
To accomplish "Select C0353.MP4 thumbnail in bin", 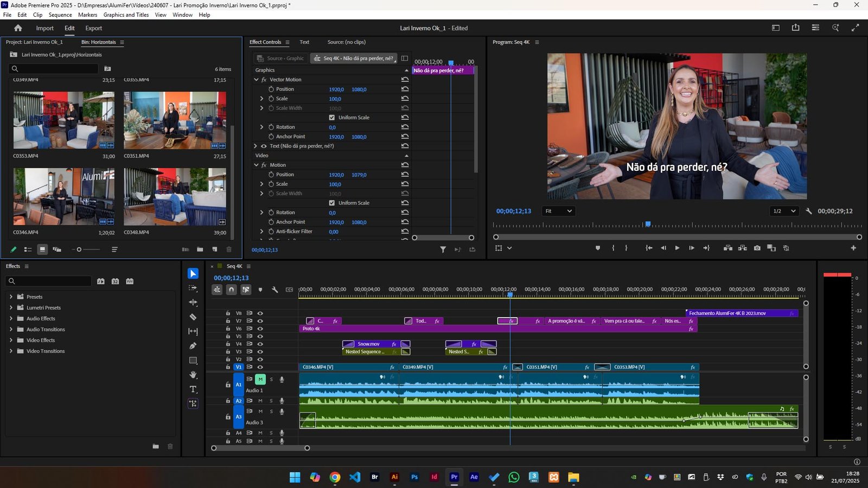I will tap(64, 120).
